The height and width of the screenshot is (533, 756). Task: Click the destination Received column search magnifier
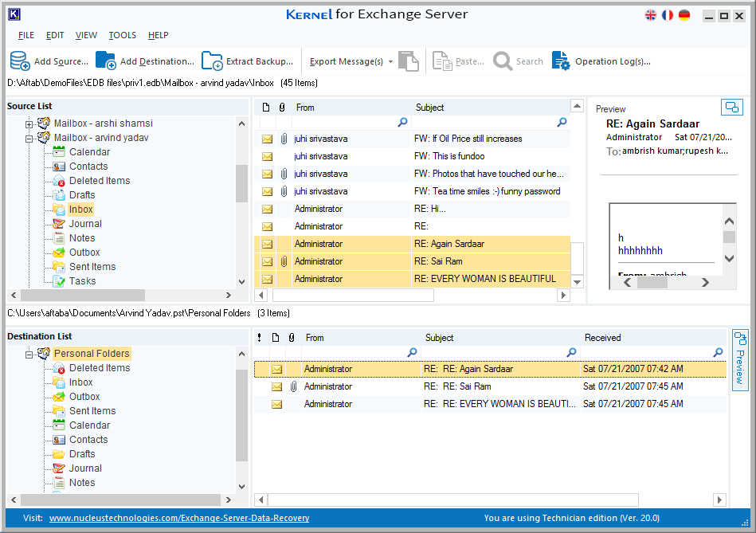click(718, 353)
